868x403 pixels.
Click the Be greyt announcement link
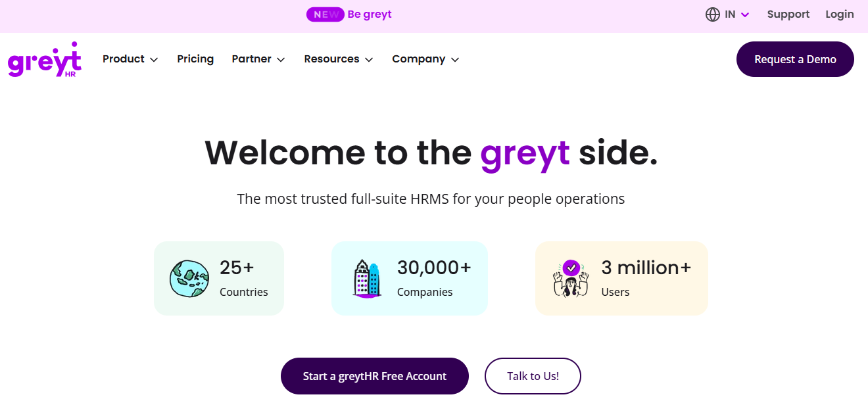click(x=370, y=14)
